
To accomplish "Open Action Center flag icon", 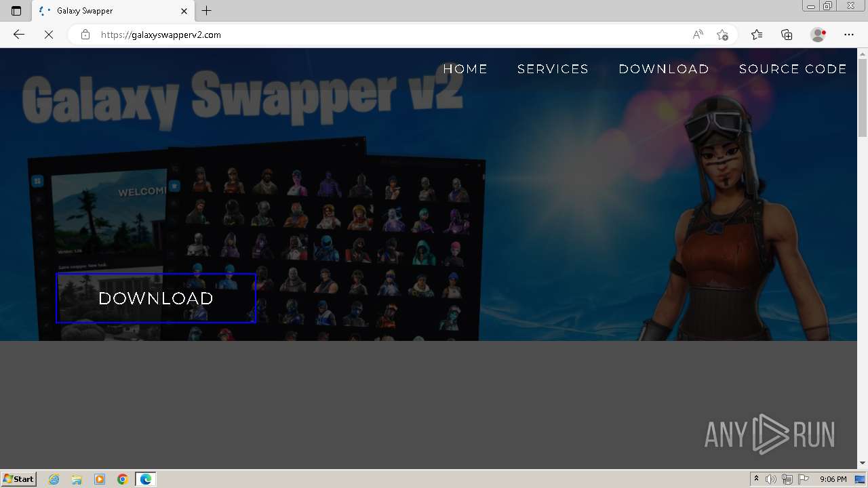I will click(x=803, y=479).
